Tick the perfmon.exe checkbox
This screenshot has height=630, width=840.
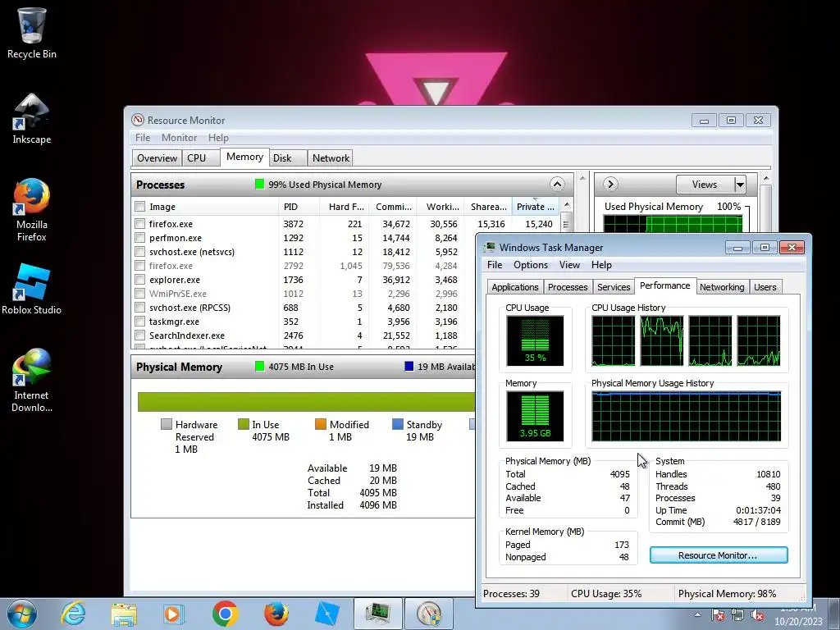pyautogui.click(x=139, y=237)
